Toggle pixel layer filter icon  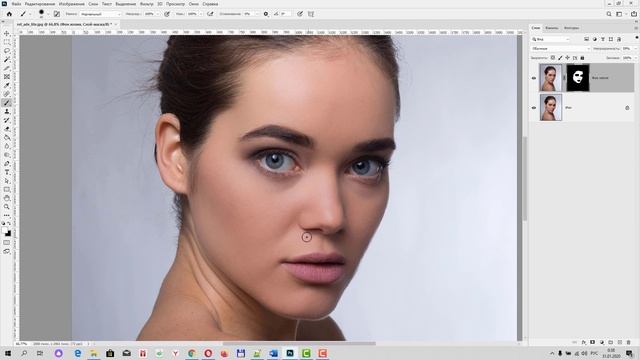point(587,39)
